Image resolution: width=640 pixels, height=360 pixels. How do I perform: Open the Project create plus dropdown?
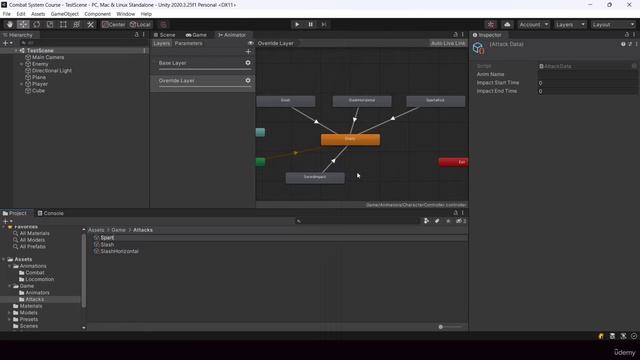click(x=7, y=221)
